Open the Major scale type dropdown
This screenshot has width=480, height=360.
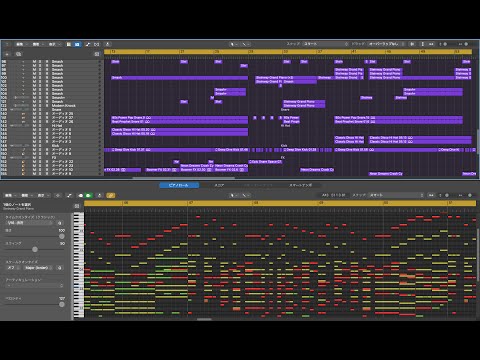click(x=39, y=268)
